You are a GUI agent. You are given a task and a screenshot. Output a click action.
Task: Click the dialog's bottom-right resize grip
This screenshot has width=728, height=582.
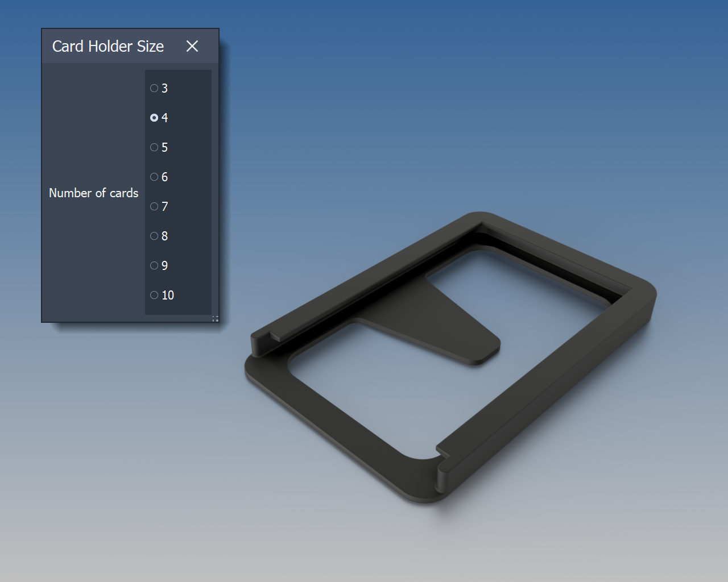pyautogui.click(x=216, y=319)
